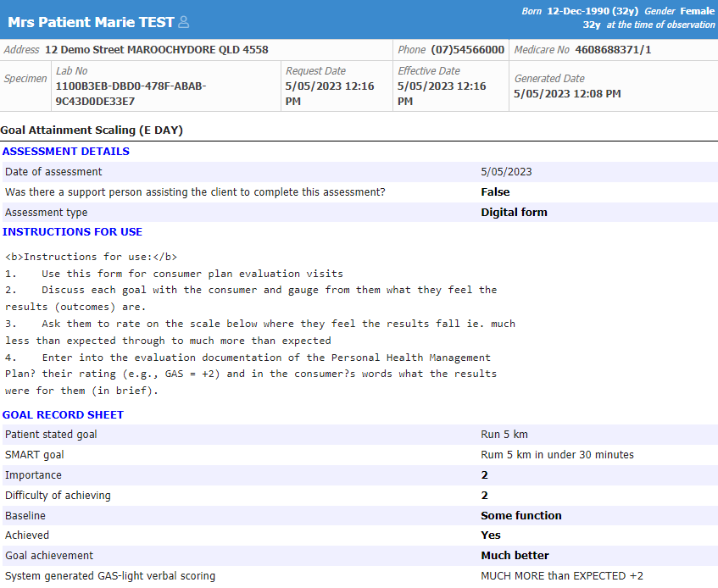Select the Importance rating of 2
Image resolution: width=718 pixels, height=588 pixels.
pyautogui.click(x=484, y=474)
